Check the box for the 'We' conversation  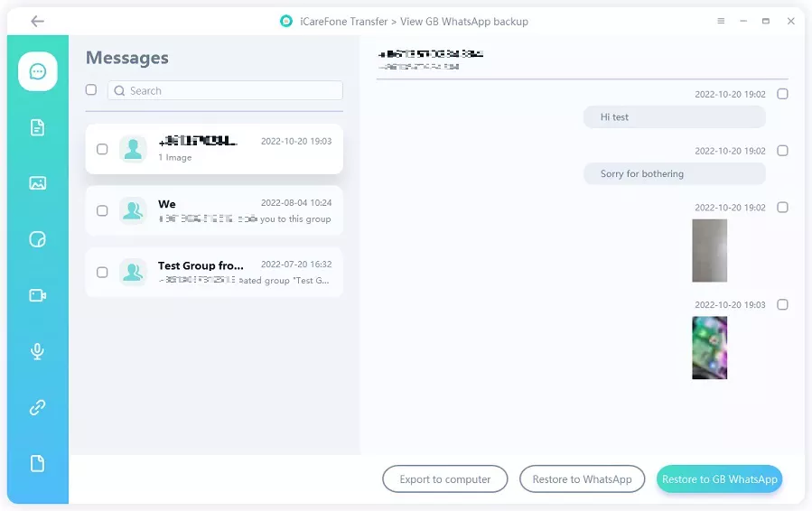pos(102,210)
